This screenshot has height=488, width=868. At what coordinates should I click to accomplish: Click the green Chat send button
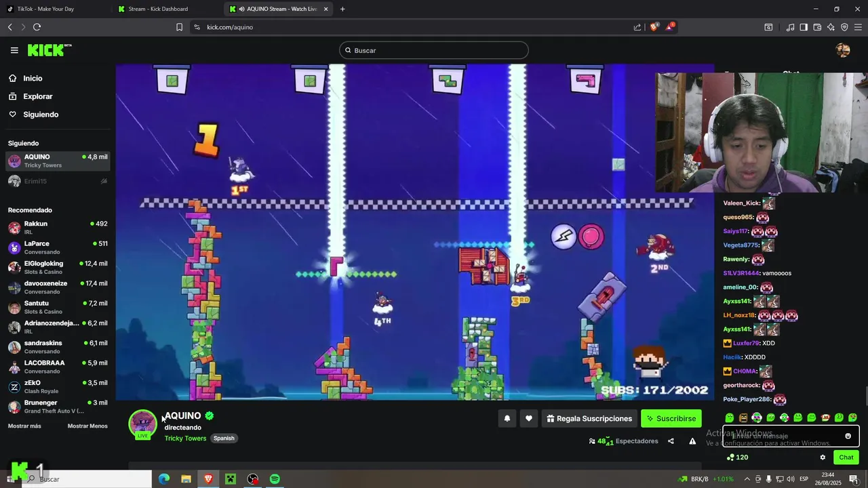point(846,457)
